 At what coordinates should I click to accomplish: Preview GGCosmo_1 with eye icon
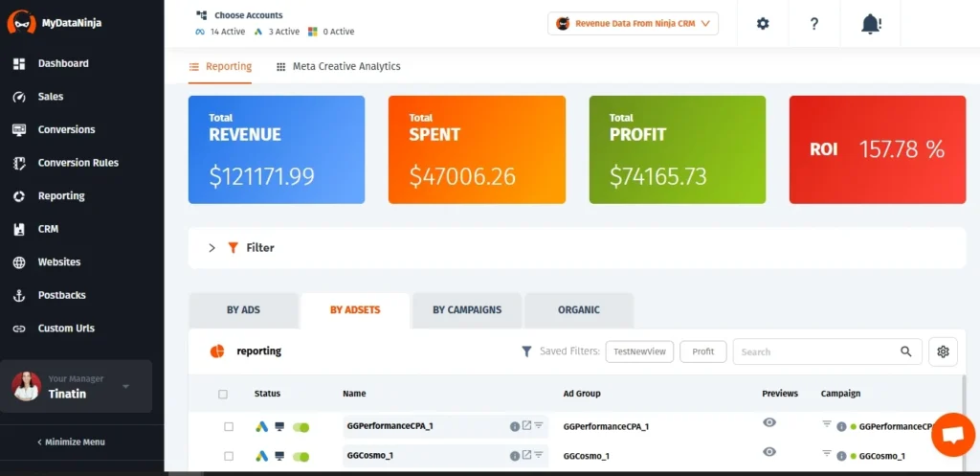[x=769, y=452]
